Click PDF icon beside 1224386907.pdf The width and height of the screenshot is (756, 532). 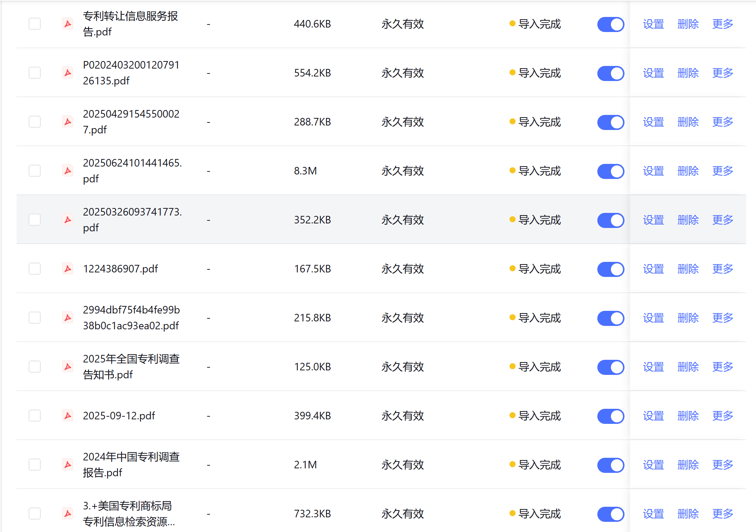click(68, 269)
